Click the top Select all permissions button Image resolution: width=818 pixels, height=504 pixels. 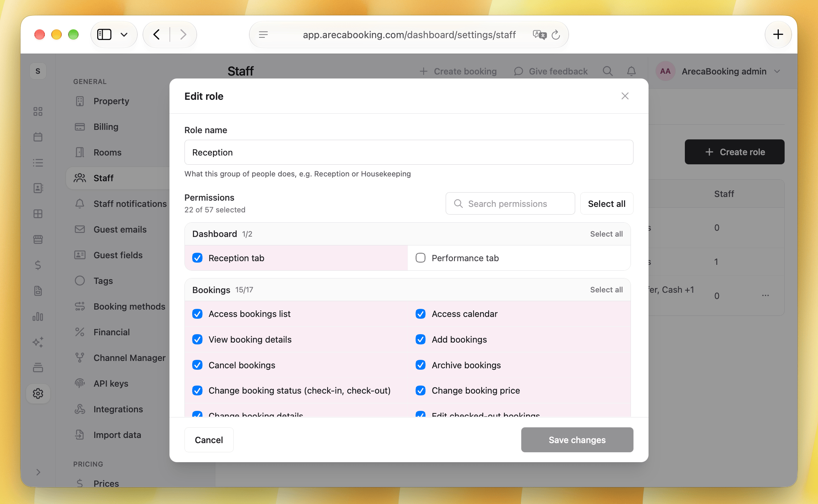[x=607, y=204]
